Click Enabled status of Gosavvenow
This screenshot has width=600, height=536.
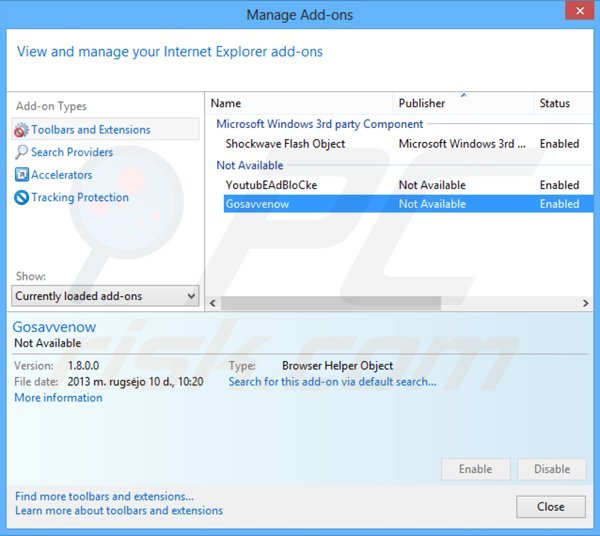point(559,204)
